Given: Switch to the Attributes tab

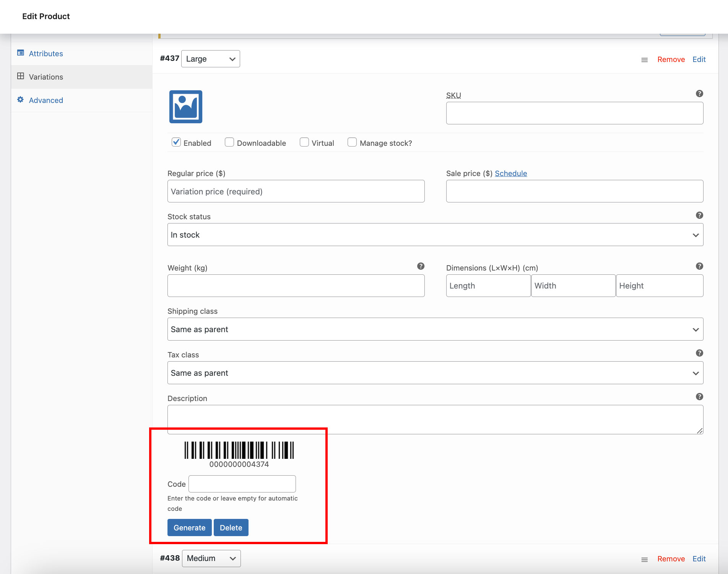Looking at the screenshot, I should point(46,54).
